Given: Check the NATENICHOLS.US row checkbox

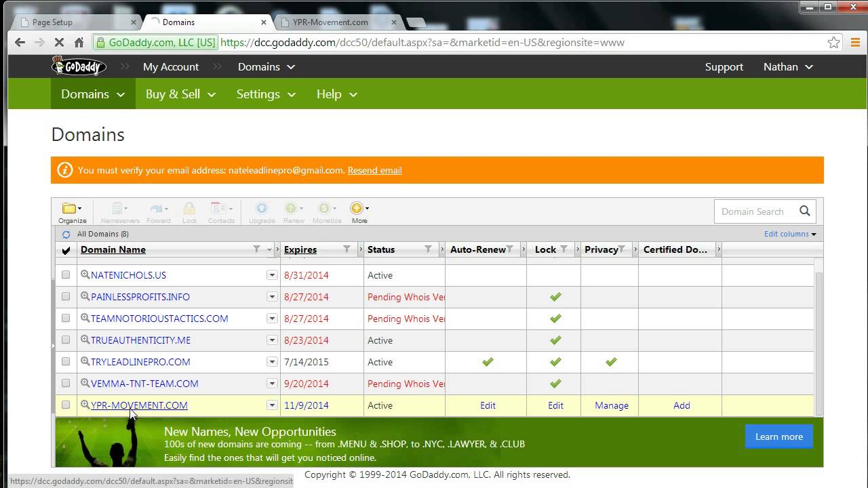Looking at the screenshot, I should [x=66, y=275].
